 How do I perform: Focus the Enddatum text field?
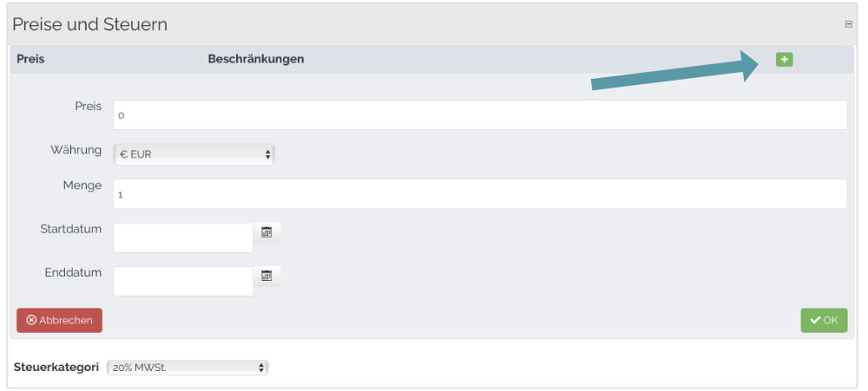(183, 282)
